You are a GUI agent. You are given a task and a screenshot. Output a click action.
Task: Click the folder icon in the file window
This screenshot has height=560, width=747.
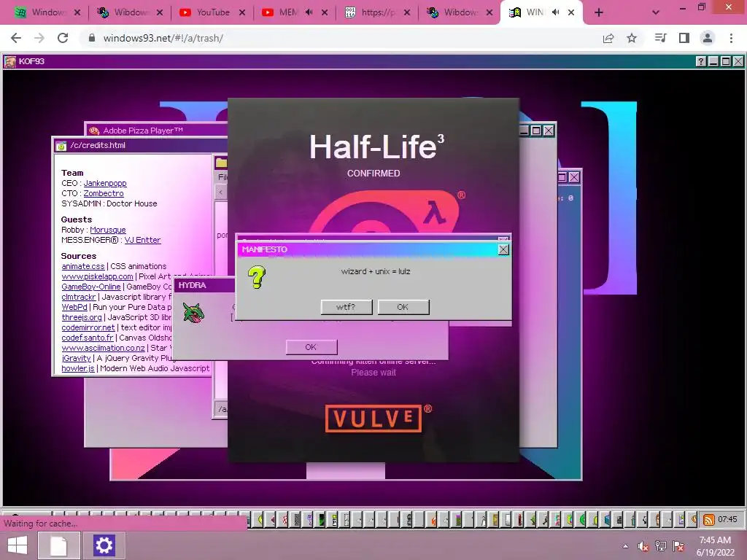[x=221, y=163]
